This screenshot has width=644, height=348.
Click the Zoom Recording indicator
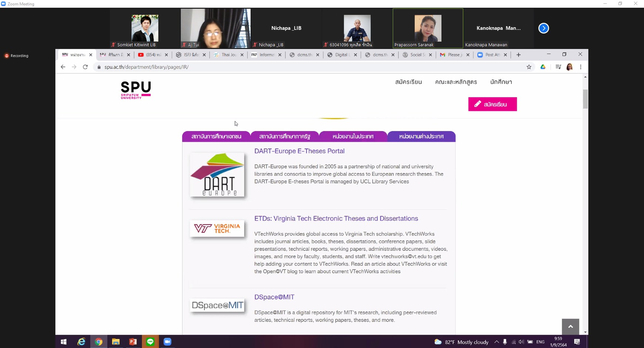tap(16, 56)
